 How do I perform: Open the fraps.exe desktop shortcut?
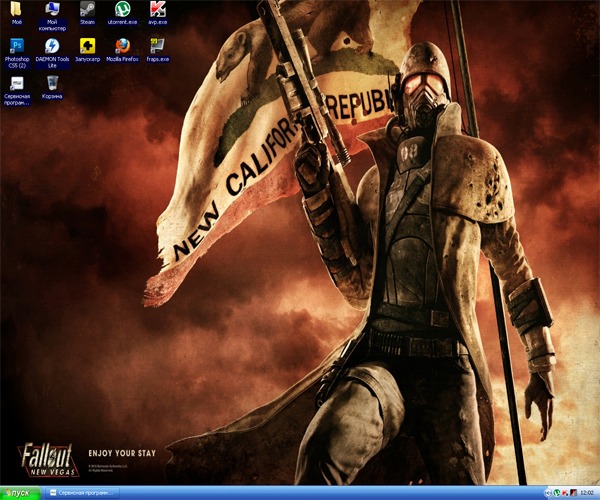click(158, 50)
